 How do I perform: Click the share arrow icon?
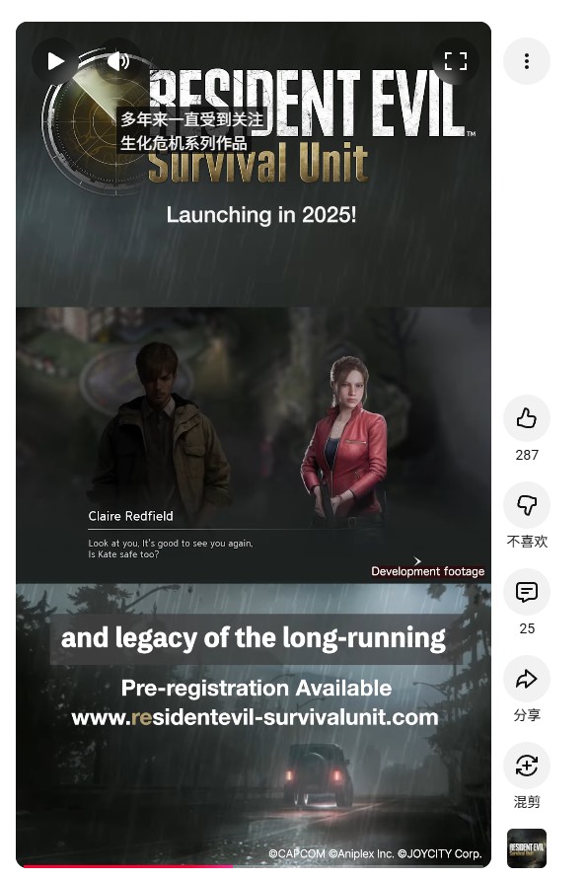click(527, 679)
